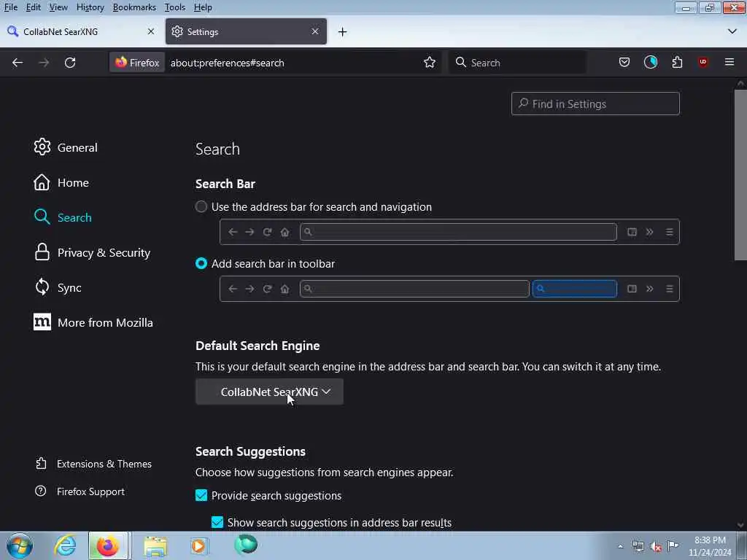Open Extensions & Themes link

click(93, 464)
